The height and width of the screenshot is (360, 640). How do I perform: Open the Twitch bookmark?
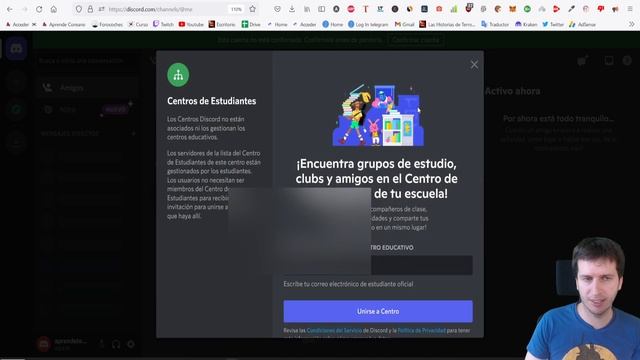click(163, 24)
